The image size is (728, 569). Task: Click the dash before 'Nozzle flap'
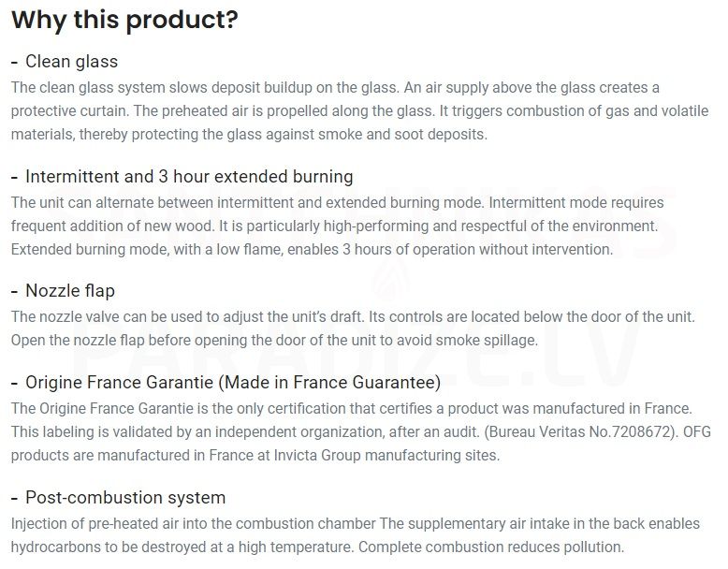tap(14, 292)
